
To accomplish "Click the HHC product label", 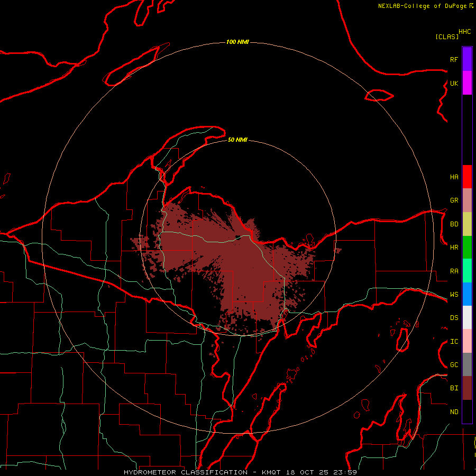I will pyautogui.click(x=465, y=32).
